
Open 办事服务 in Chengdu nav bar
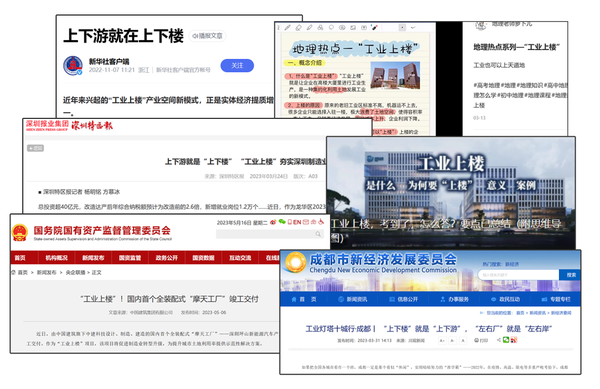pyautogui.click(x=454, y=299)
